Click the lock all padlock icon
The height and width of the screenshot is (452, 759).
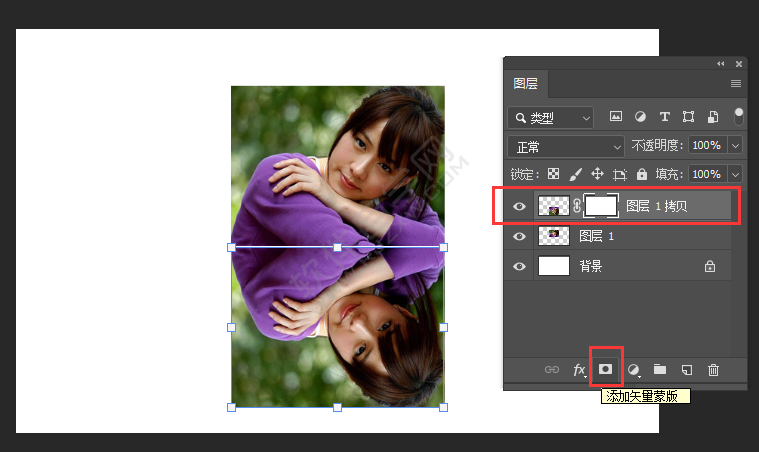coord(642,174)
